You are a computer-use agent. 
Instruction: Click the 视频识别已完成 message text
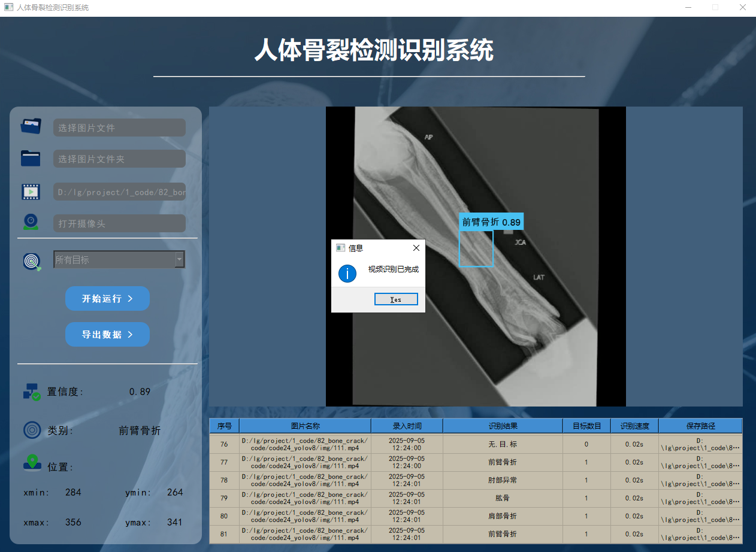pyautogui.click(x=394, y=270)
